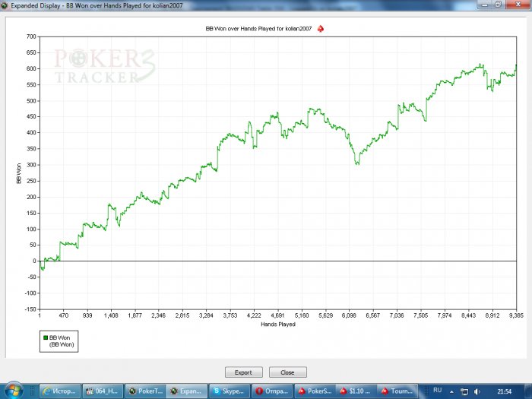Open the 064_H... media taskbar item
This screenshot has width=532, height=399.
tap(103, 391)
